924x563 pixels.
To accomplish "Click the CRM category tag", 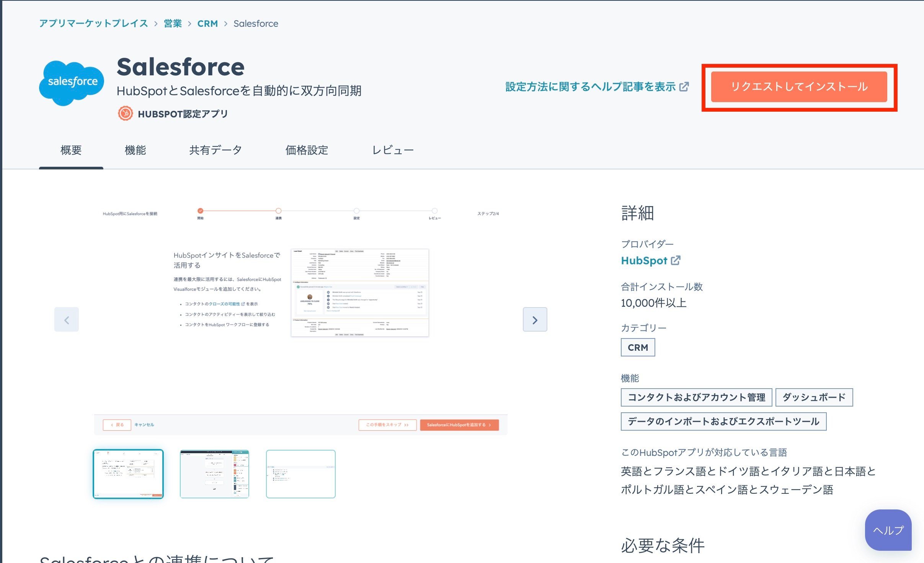I will [638, 347].
